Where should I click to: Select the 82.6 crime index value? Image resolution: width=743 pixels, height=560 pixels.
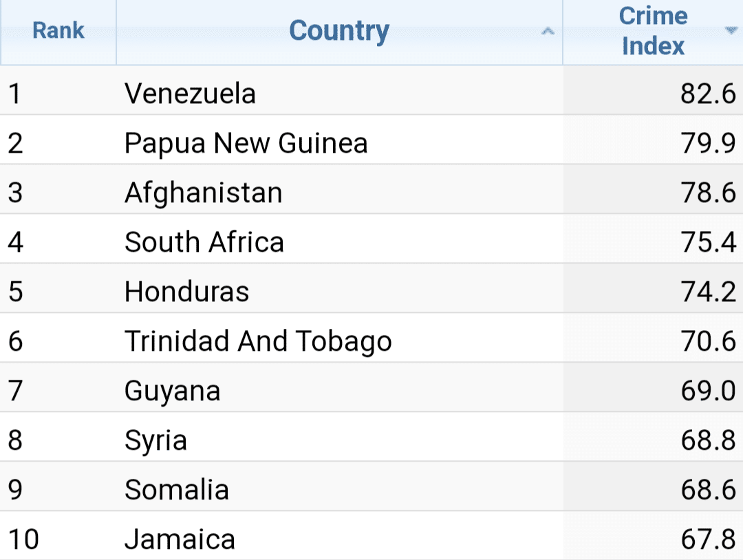708,94
